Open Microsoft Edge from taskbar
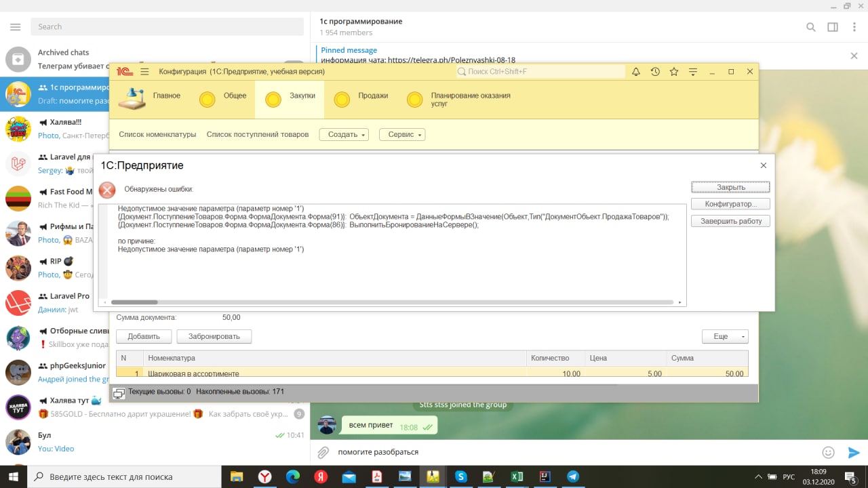This screenshot has width=868, height=488. (x=293, y=476)
